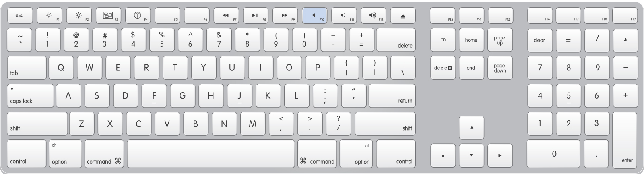Click the volume down F11 key
Screen dimensions: 644x174
pyautogui.click(x=344, y=16)
